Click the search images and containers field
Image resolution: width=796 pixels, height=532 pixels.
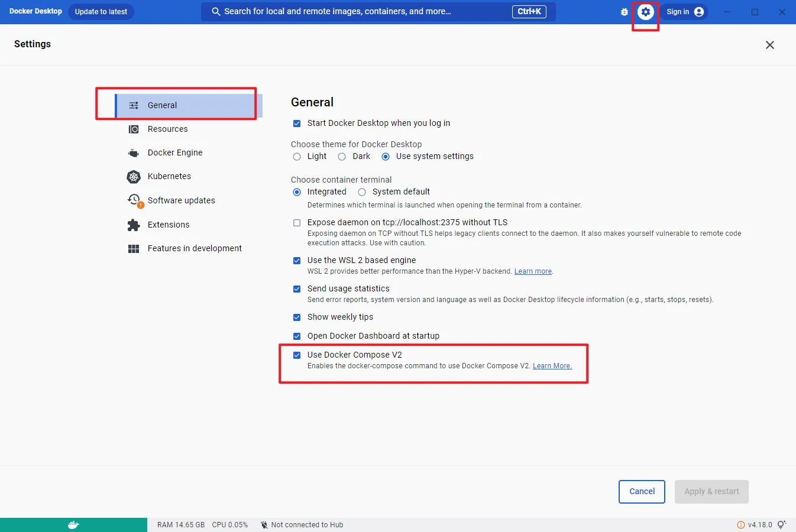click(378, 12)
